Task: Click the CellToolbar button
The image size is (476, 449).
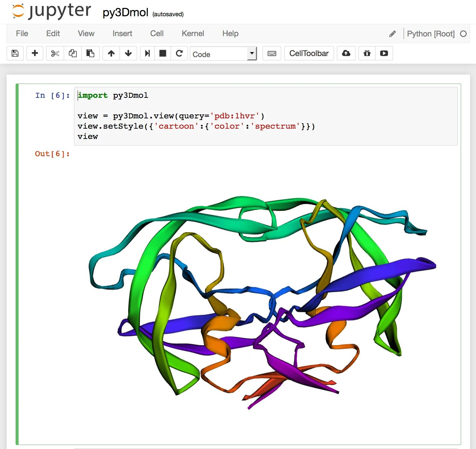Action: coord(309,53)
